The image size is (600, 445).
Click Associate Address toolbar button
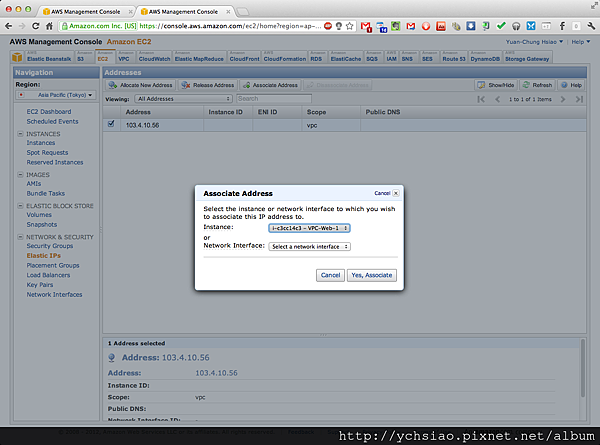pyautogui.click(x=271, y=85)
